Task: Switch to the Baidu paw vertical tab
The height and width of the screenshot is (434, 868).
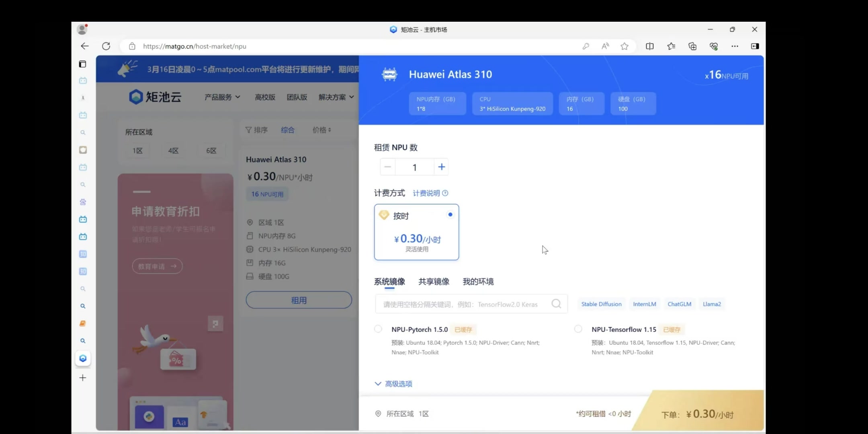Action: tap(83, 202)
